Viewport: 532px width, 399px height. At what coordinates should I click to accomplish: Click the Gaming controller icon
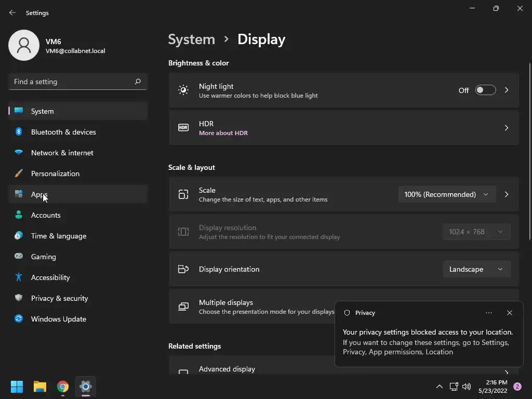coord(19,257)
